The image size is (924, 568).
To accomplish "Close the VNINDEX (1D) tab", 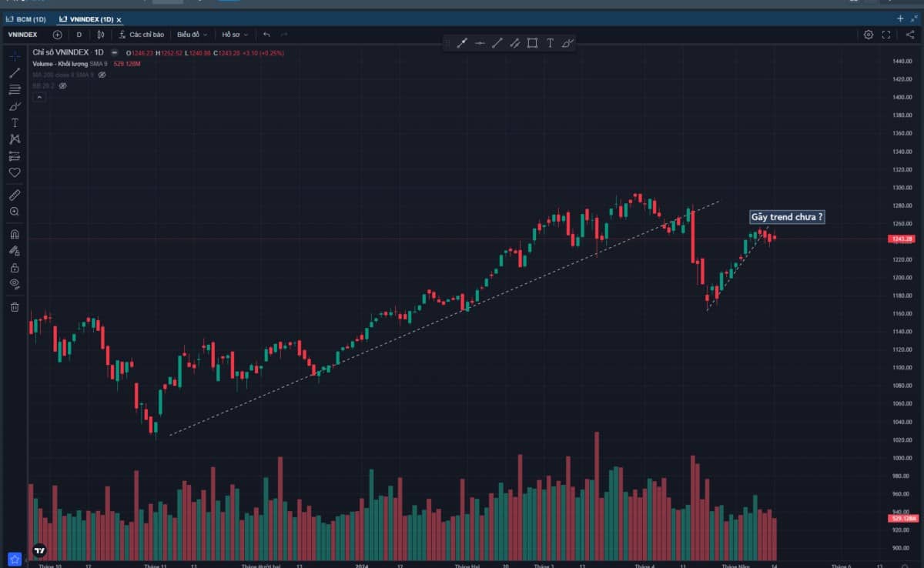I will coord(119,19).
